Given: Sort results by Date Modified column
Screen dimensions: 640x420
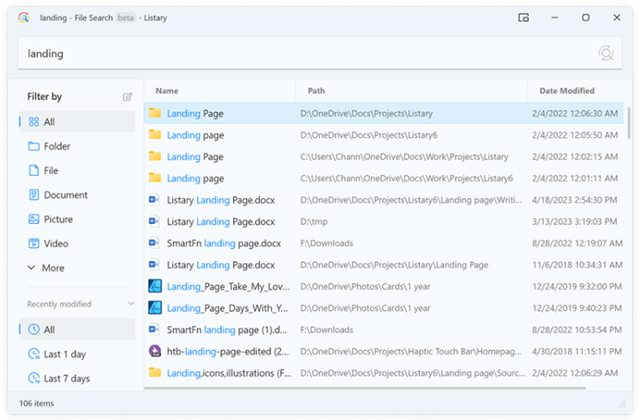Looking at the screenshot, I should pyautogui.click(x=568, y=90).
